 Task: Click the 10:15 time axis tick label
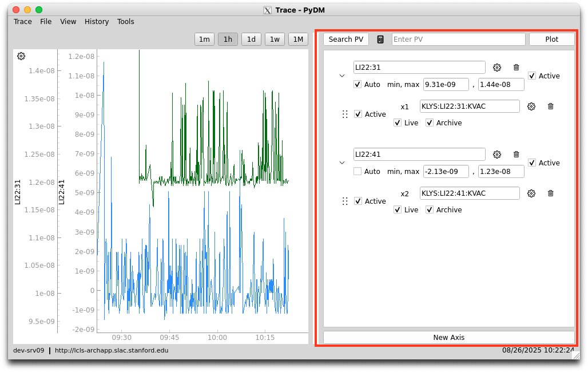[265, 338]
